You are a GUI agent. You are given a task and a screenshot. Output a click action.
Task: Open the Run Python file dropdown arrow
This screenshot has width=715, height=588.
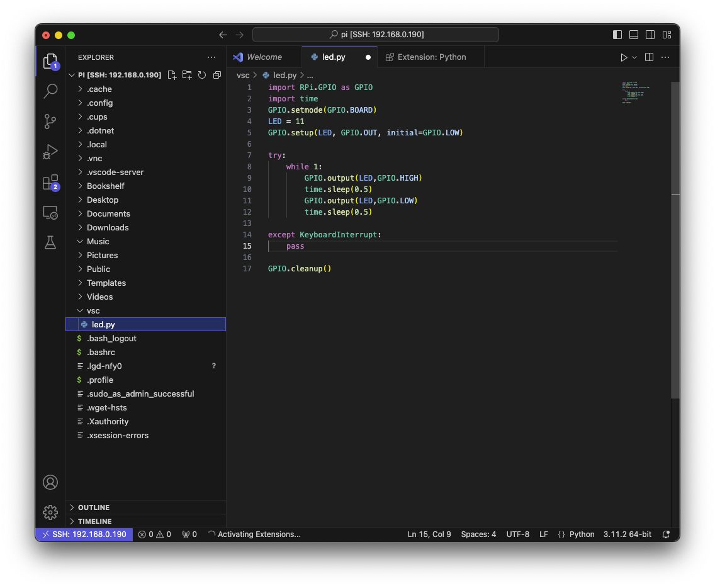[x=634, y=57]
